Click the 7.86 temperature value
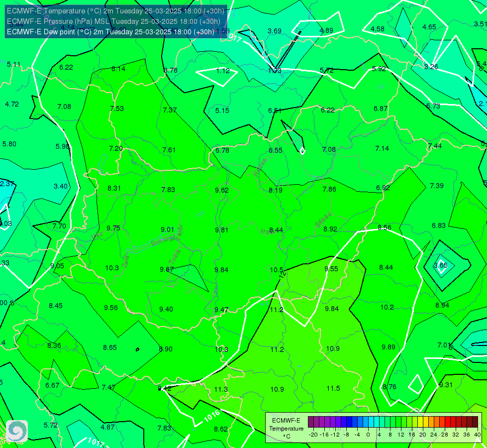This screenshot has width=487, height=448. click(329, 189)
